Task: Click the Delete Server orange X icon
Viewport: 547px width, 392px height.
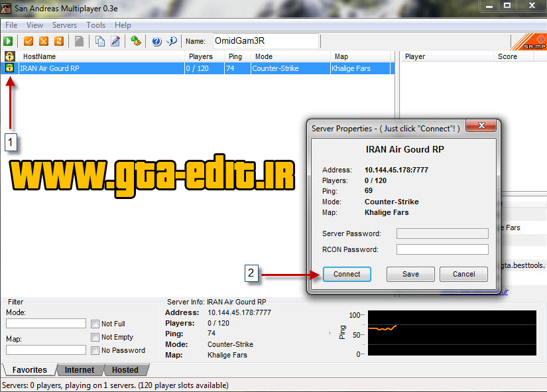Action: tap(44, 41)
